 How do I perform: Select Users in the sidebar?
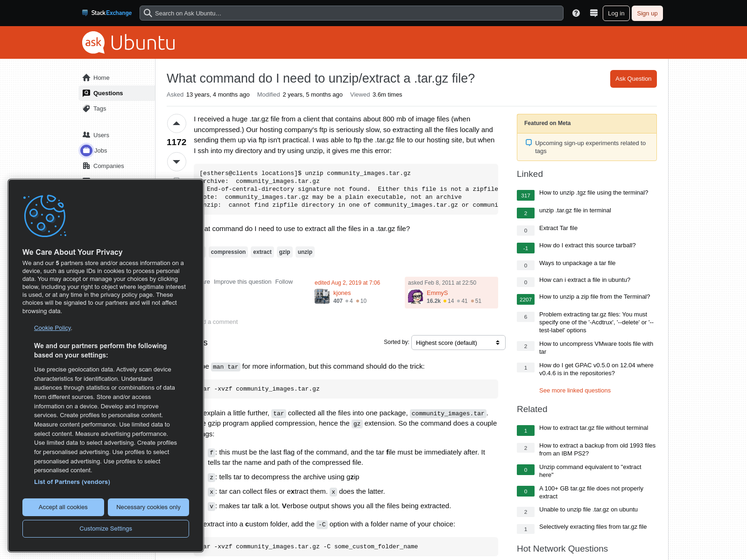click(117, 135)
